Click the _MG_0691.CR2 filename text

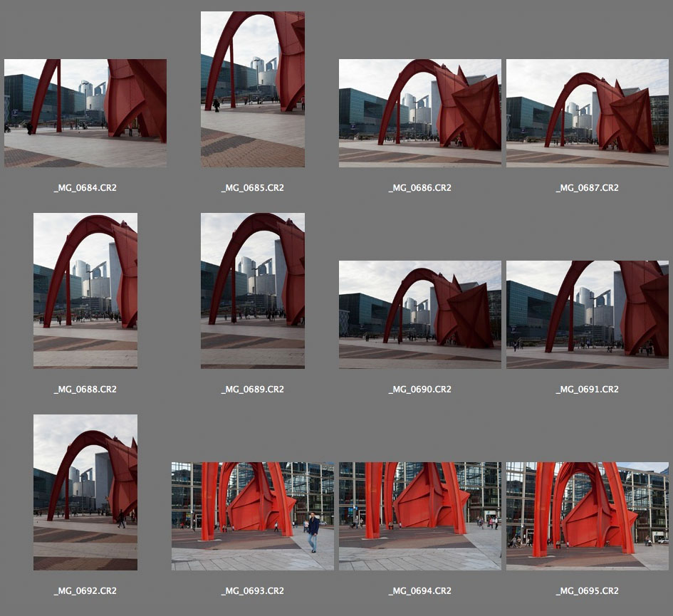pyautogui.click(x=587, y=390)
